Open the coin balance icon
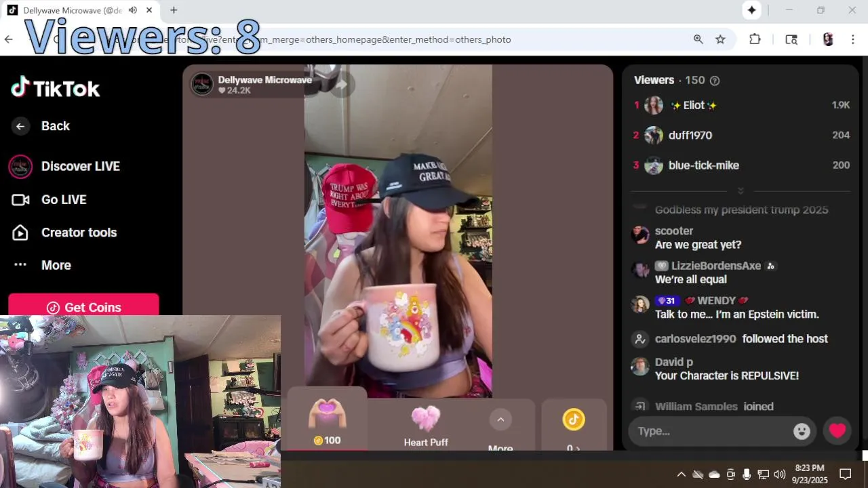This screenshot has width=868, height=488. point(574,420)
